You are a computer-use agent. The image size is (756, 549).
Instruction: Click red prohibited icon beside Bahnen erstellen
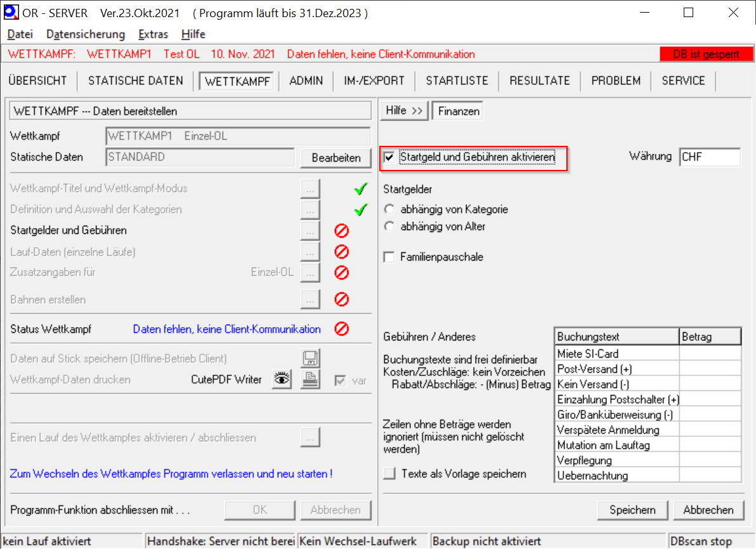342,299
